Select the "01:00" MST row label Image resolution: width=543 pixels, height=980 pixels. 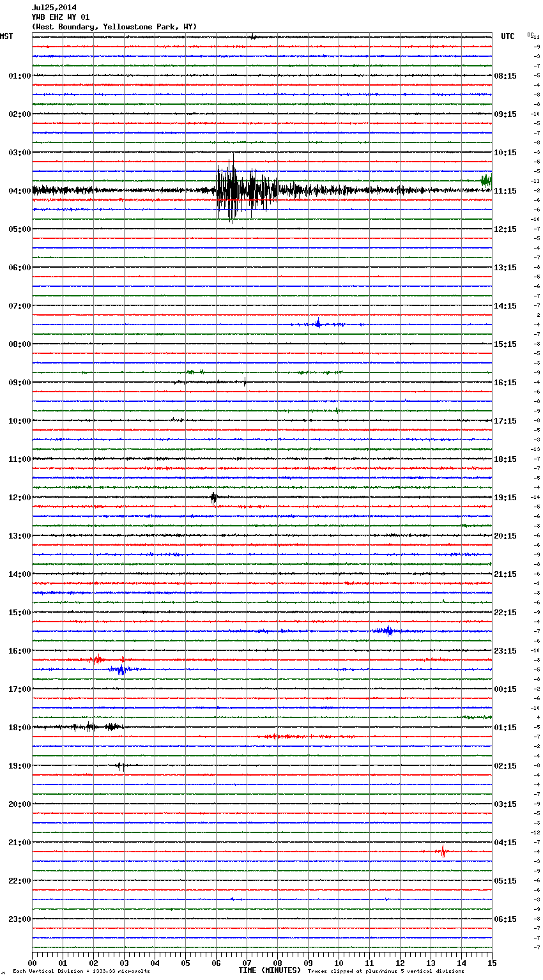tap(20, 76)
